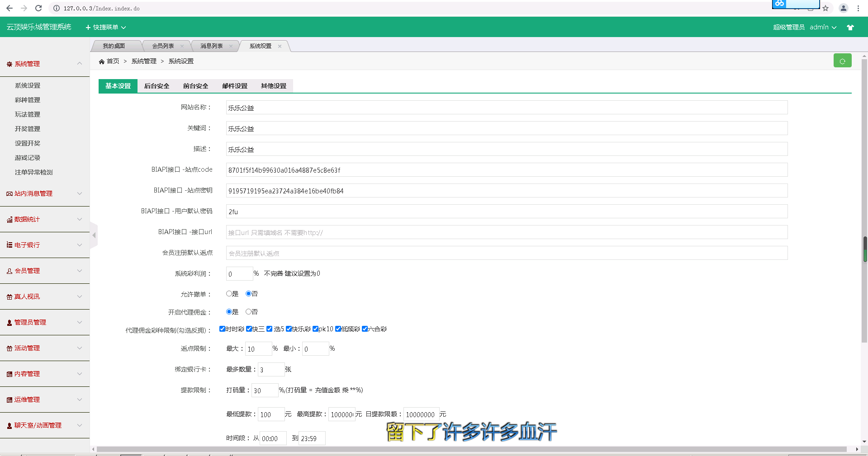868x456 pixels.
Task: Click the browser three-dot menu icon
Action: pos(858,8)
